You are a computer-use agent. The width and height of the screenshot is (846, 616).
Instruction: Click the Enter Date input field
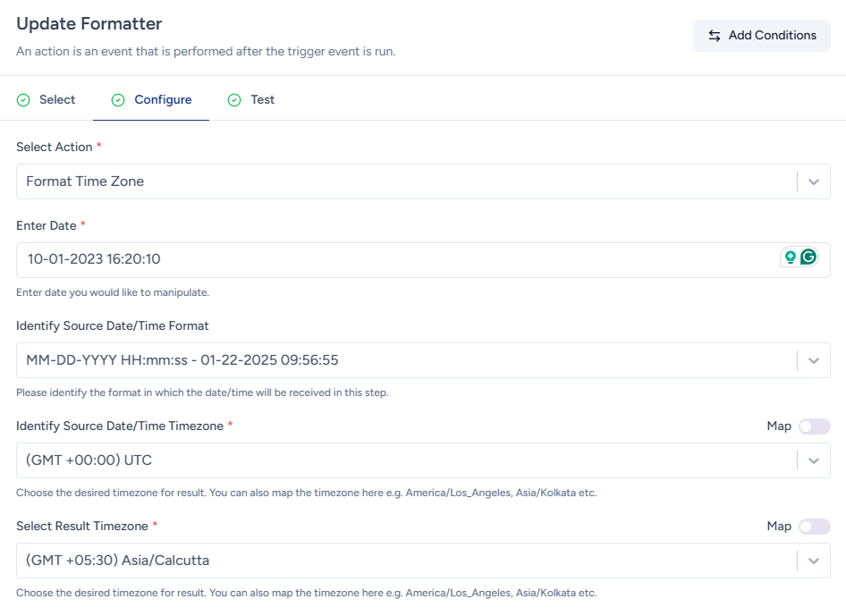click(393, 259)
